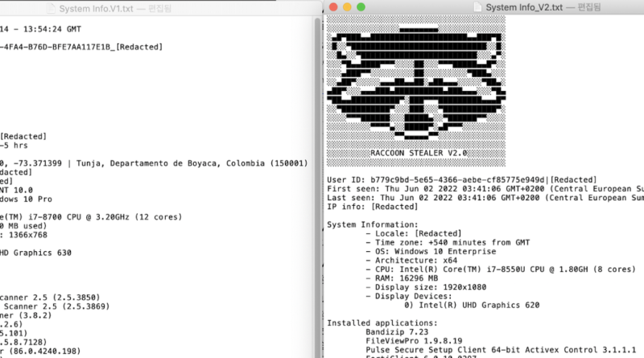Click the vertical scrollbar of System Info.V1 window

click(317, 187)
